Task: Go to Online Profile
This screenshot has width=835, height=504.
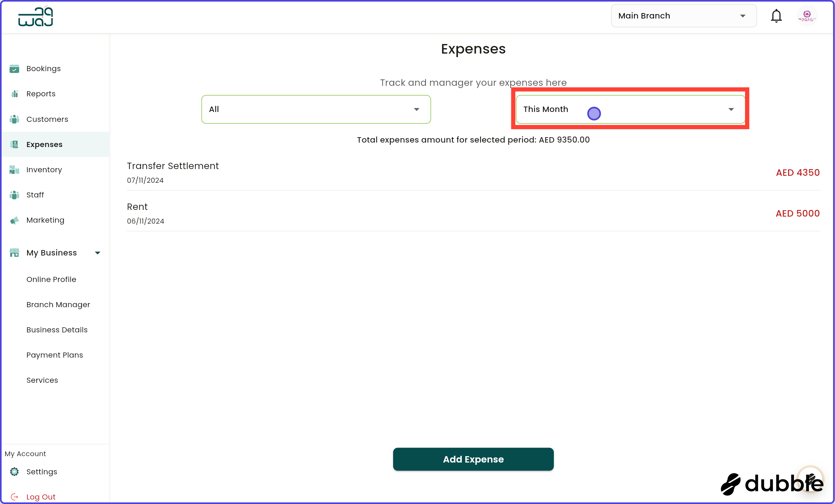Action: (51, 279)
